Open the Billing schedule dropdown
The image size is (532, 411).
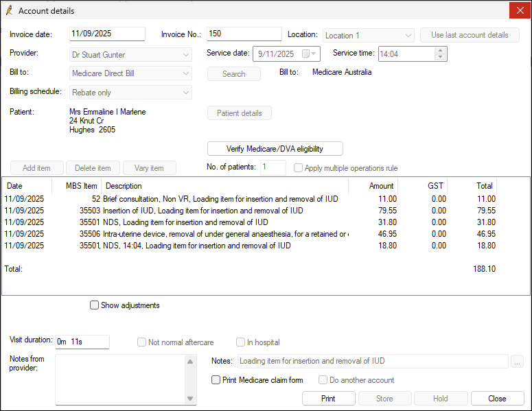coord(186,93)
